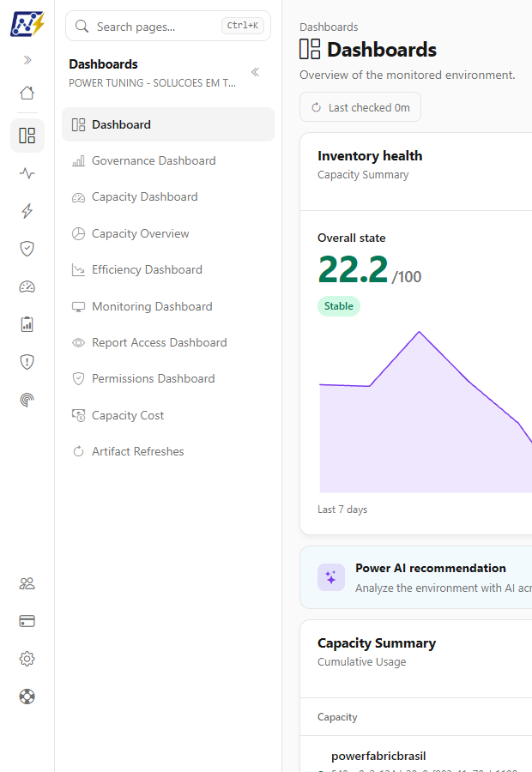This screenshot has height=772, width=532.
Task: Open Report Access Dashboard
Action: coord(168,342)
